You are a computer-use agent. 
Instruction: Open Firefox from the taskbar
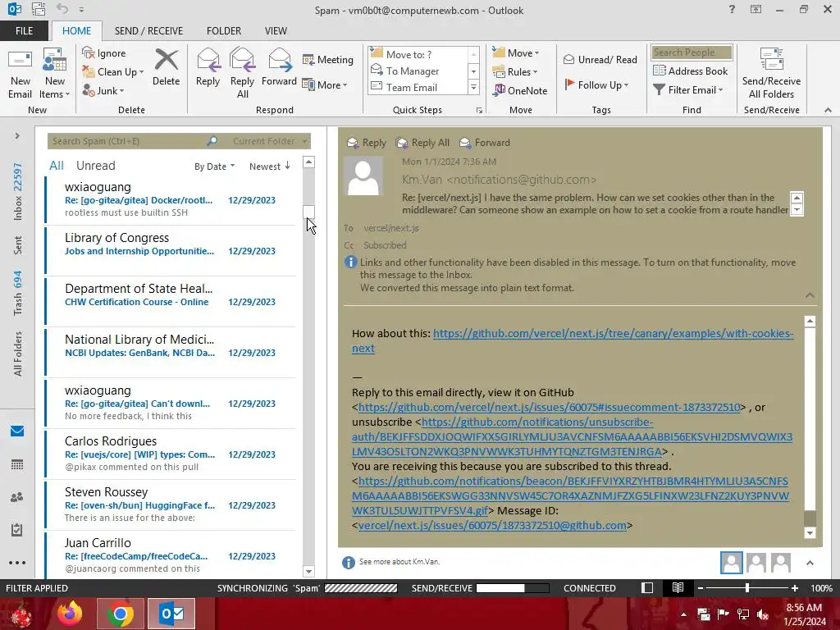click(71, 614)
